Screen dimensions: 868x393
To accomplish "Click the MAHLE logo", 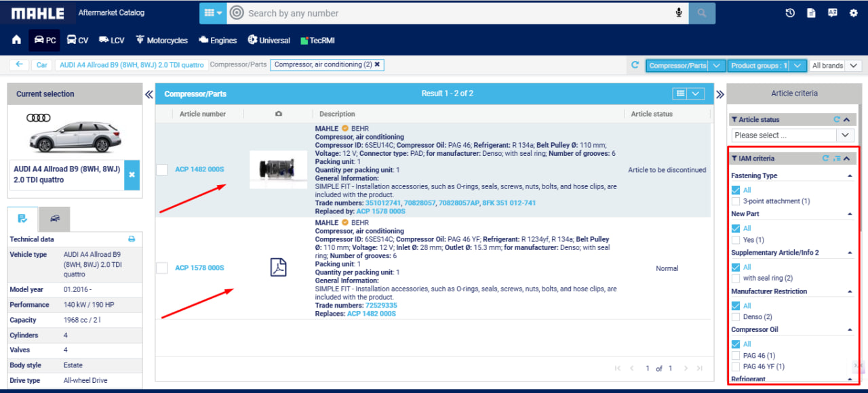I will (x=38, y=13).
